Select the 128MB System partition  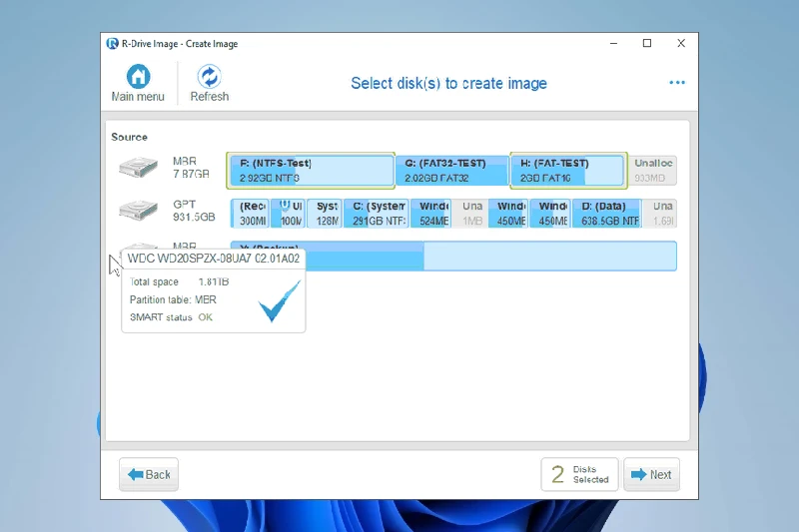(x=325, y=213)
